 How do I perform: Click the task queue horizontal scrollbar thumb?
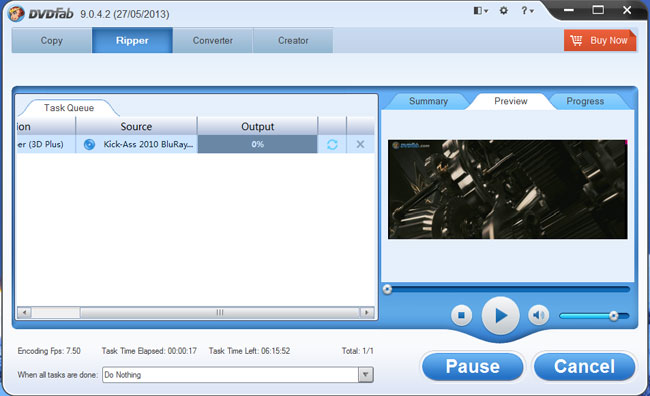[220, 312]
